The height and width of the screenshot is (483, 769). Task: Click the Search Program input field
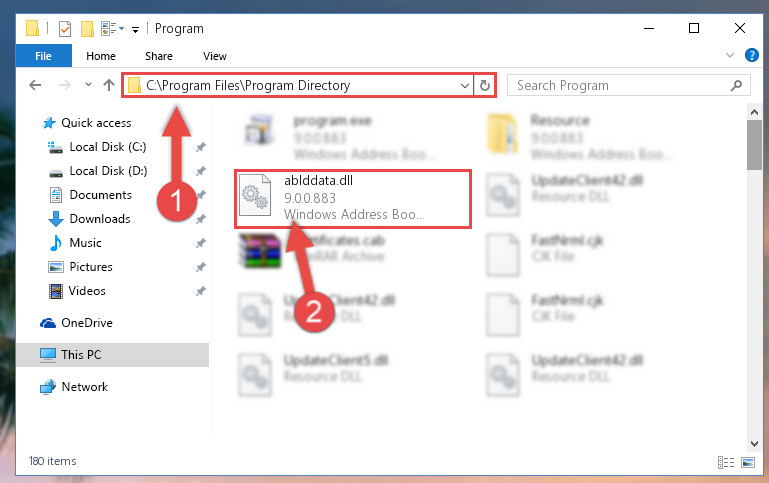[619, 86]
